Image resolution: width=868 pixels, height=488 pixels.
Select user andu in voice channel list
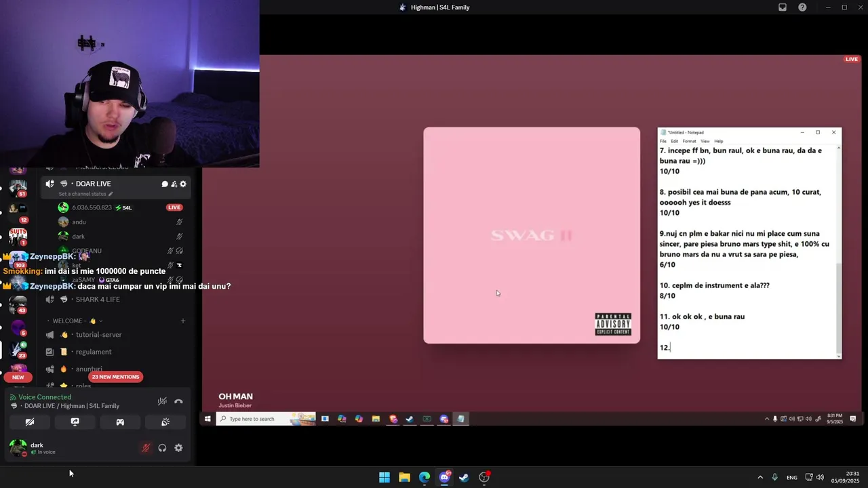(79, 222)
